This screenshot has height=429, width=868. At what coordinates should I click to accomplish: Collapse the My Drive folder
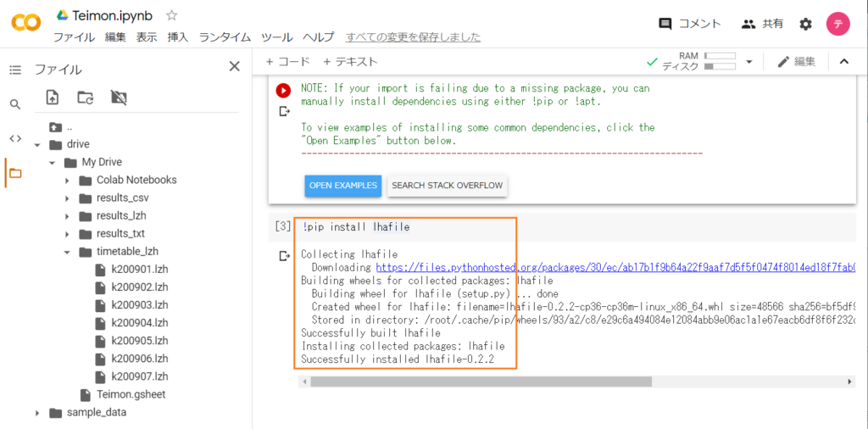[x=52, y=163]
